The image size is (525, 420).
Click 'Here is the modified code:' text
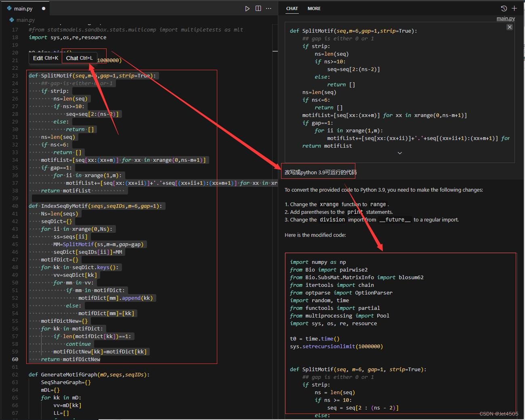(x=315, y=235)
